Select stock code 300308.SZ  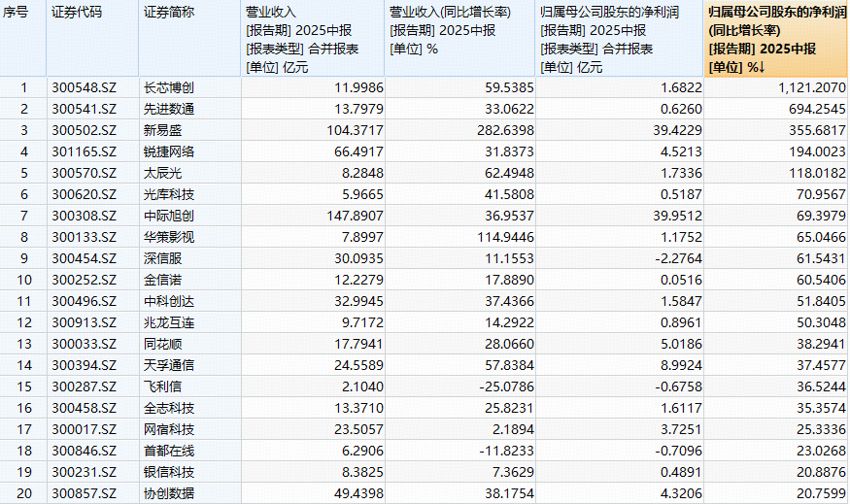tap(84, 216)
